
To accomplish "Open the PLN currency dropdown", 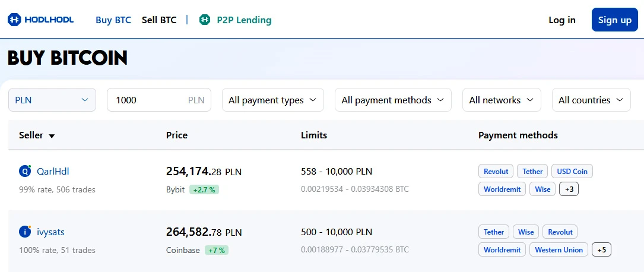I will point(52,100).
